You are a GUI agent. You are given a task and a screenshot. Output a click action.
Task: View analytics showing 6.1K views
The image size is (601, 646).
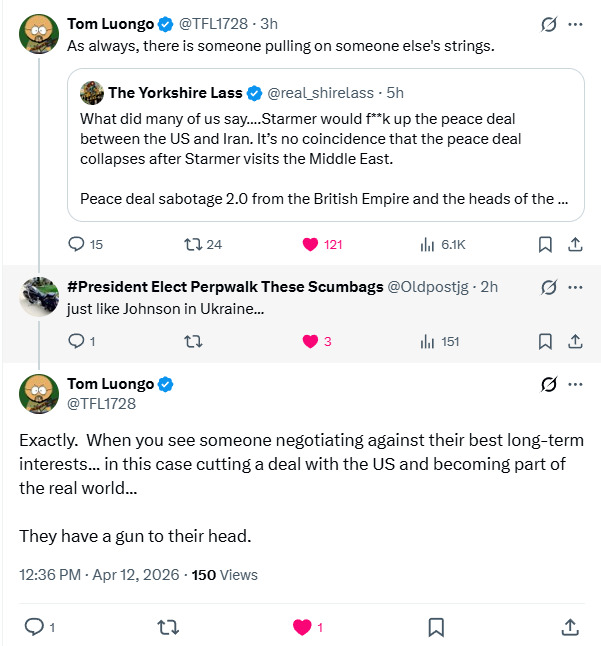coord(428,244)
